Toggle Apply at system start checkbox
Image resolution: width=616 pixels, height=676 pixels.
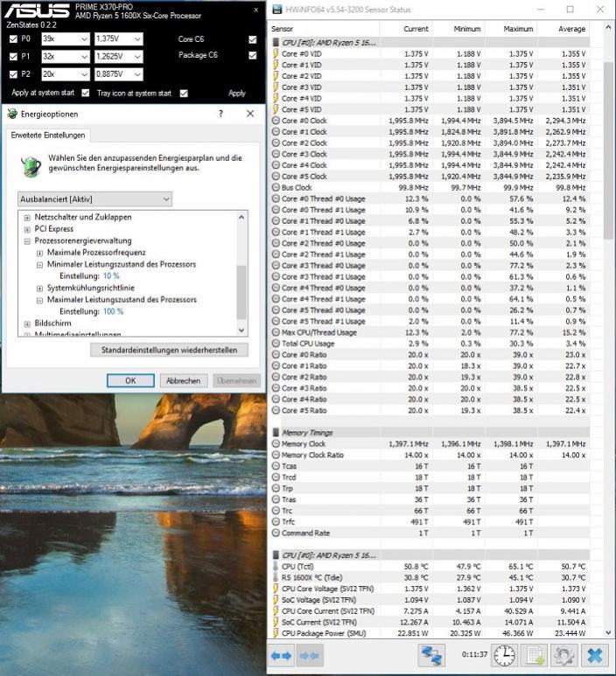coord(86,93)
